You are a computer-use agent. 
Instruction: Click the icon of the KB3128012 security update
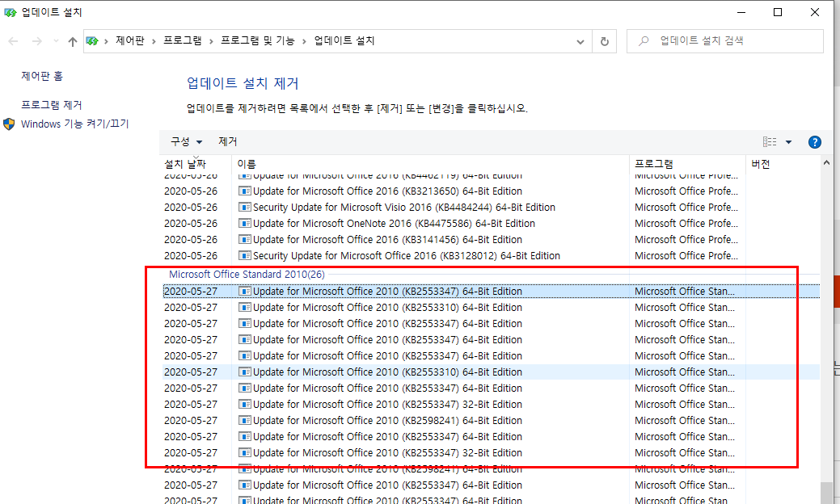pyautogui.click(x=245, y=256)
